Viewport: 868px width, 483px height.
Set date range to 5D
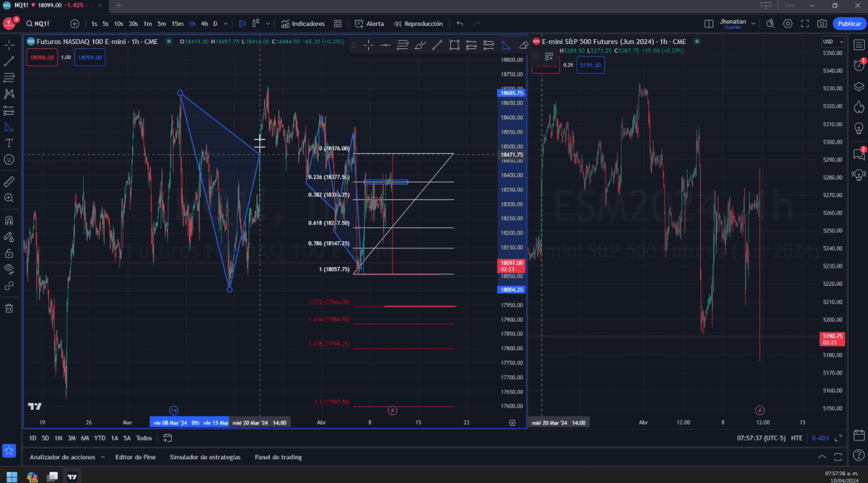(45, 438)
